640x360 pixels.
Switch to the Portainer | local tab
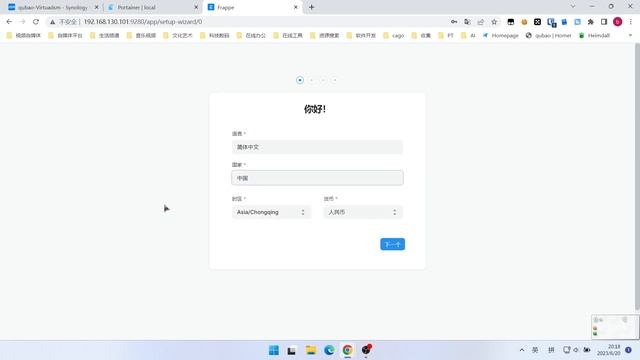(152, 7)
